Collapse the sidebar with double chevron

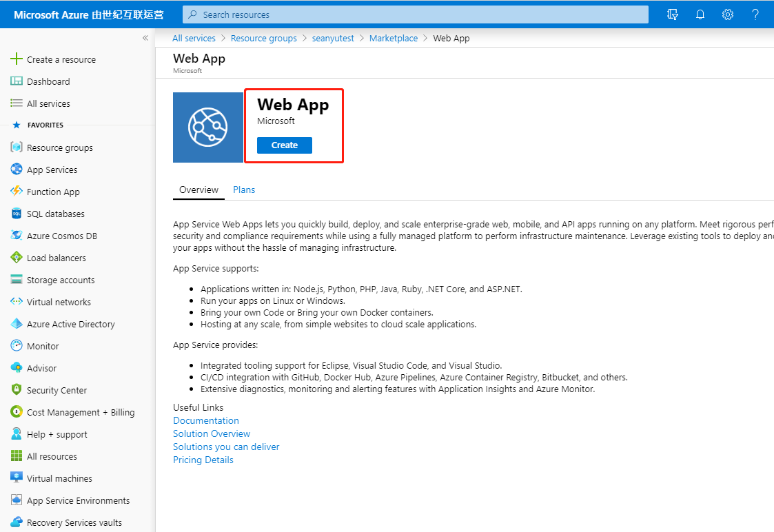(145, 38)
